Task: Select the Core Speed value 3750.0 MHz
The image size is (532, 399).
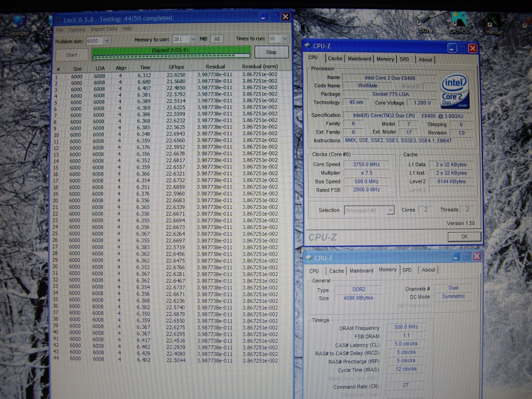Action: tap(366, 164)
